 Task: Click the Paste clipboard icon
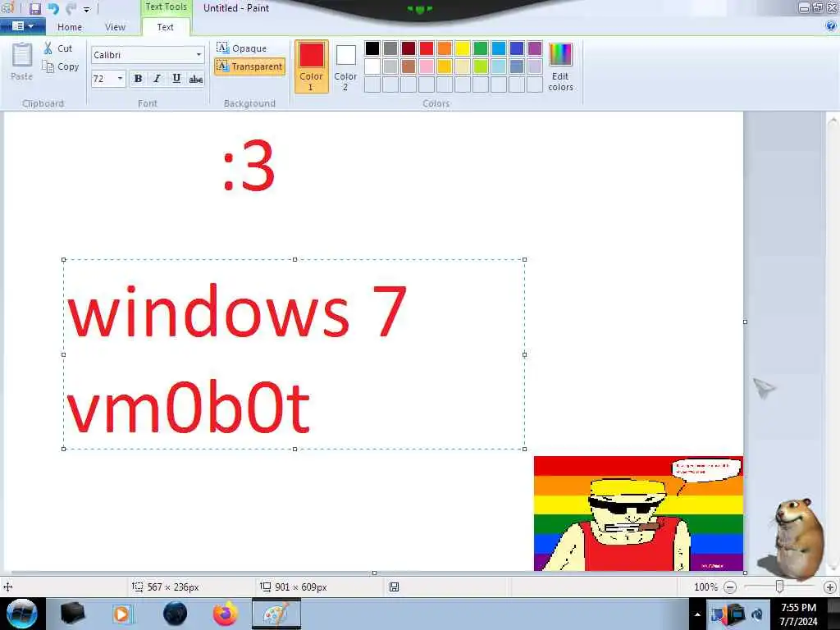(22, 55)
